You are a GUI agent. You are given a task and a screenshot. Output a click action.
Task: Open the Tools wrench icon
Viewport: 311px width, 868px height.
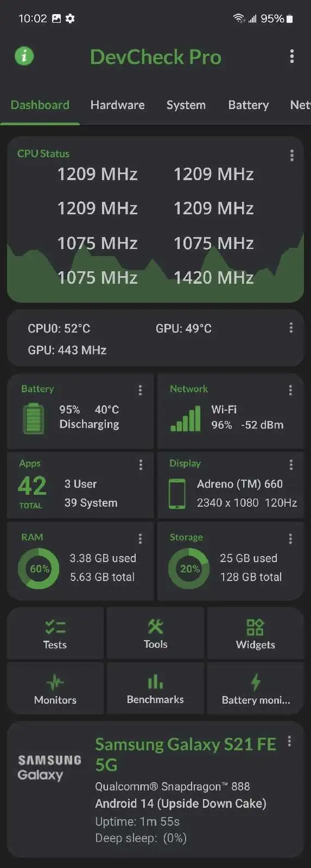[x=155, y=627]
